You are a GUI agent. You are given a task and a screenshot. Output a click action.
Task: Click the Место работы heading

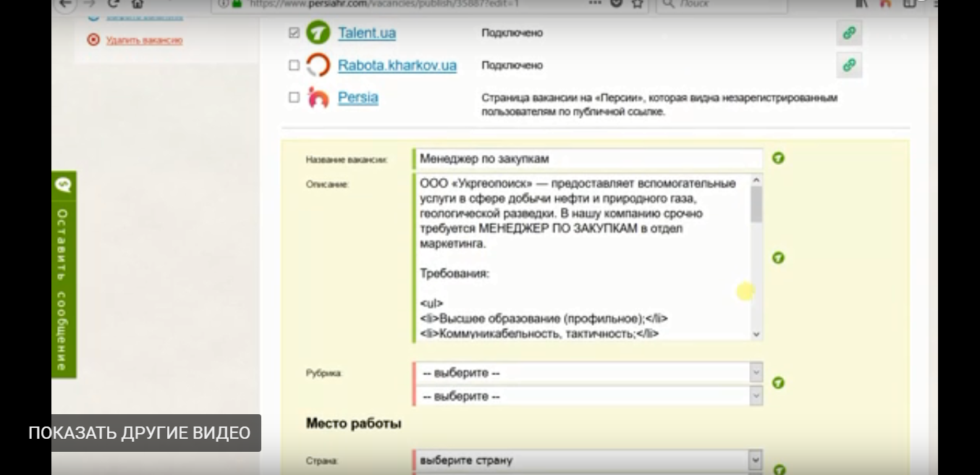coord(353,424)
